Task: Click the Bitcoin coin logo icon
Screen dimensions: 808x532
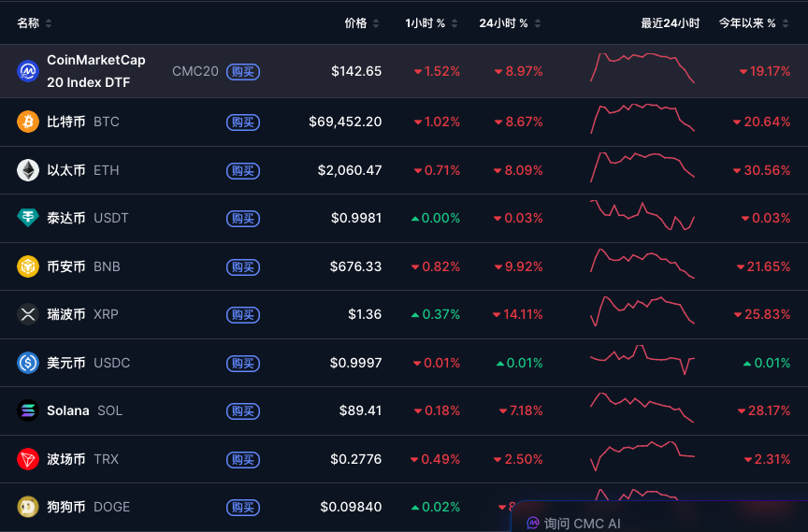Action: tap(28, 122)
